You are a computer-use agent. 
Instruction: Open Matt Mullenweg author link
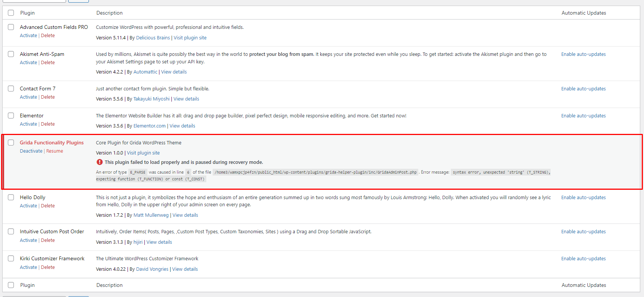pos(151,215)
